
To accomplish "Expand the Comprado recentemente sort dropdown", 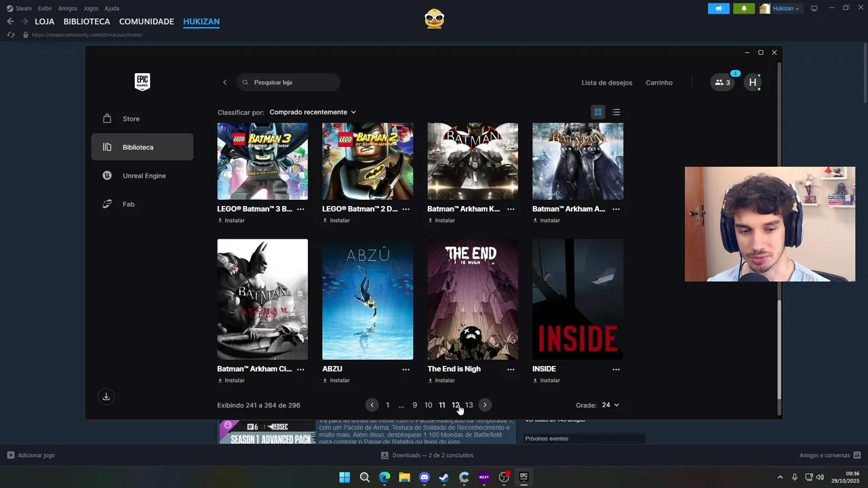I will pos(313,113).
